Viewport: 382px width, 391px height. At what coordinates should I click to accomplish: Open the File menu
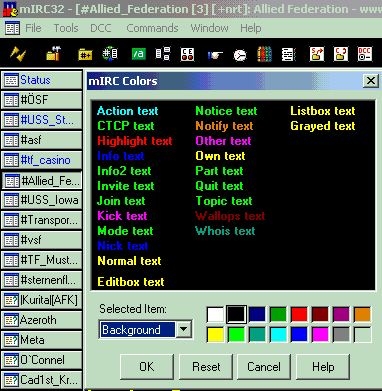33,28
